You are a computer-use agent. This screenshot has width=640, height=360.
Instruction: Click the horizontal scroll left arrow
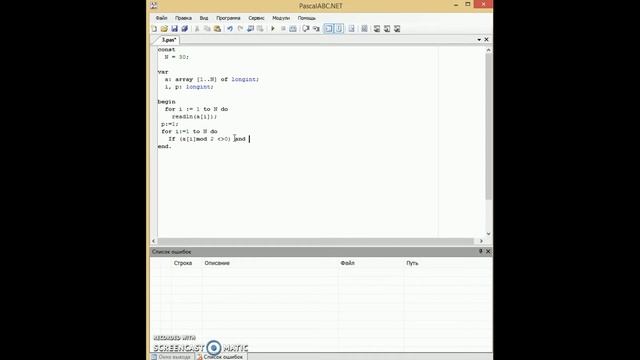click(154, 241)
